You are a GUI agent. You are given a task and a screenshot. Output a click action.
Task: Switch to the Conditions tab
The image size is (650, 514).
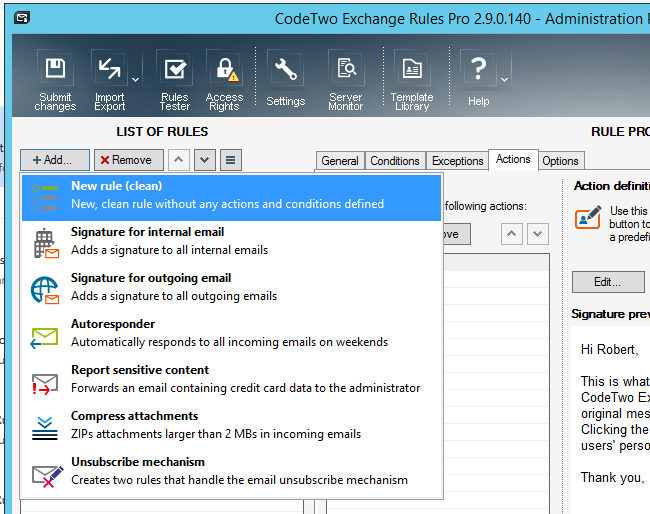[x=395, y=161]
